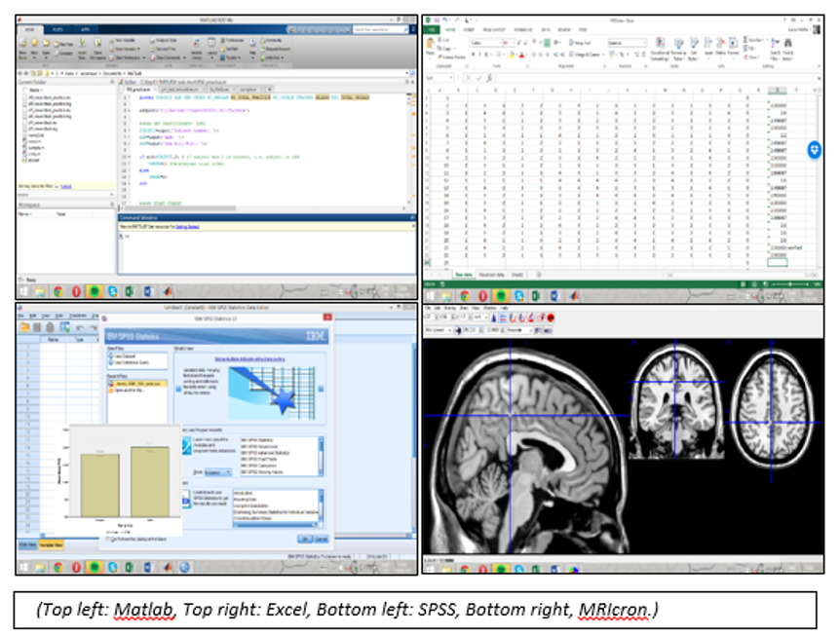This screenshot has height=636, width=840.
Task: Click the red circle icon in MRIcron toolbar
Action: 551,318
